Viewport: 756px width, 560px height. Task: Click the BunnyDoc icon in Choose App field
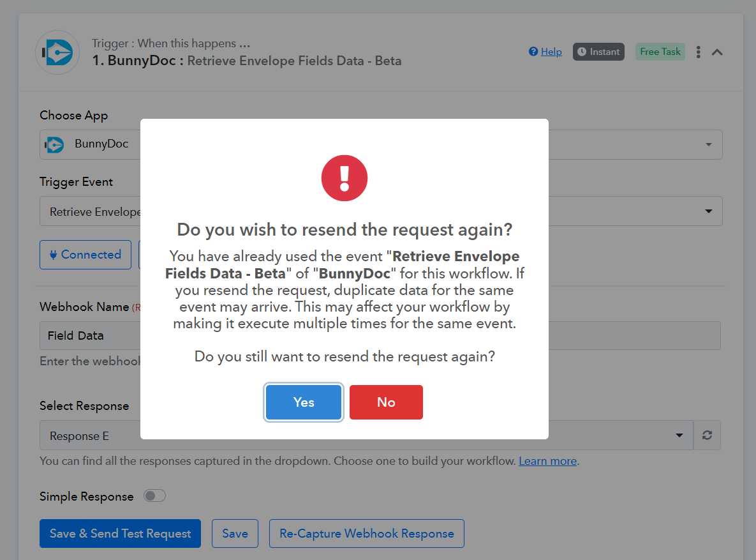click(54, 144)
